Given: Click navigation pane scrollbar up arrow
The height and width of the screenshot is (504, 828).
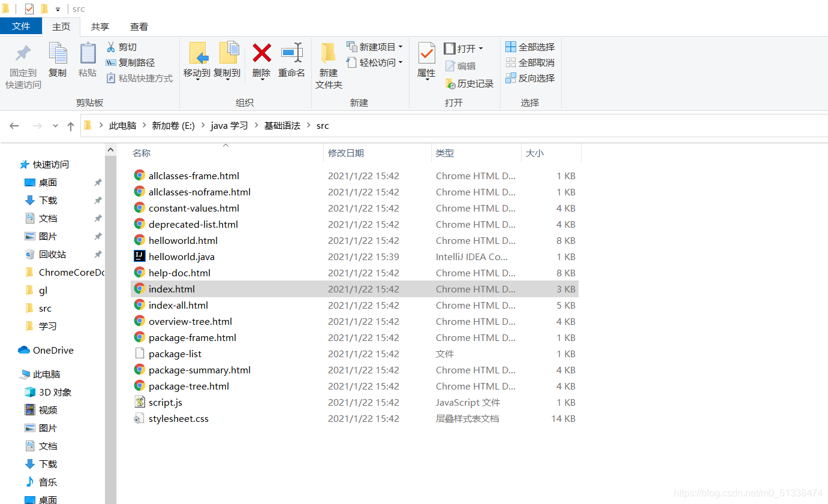Looking at the screenshot, I should coord(111,150).
